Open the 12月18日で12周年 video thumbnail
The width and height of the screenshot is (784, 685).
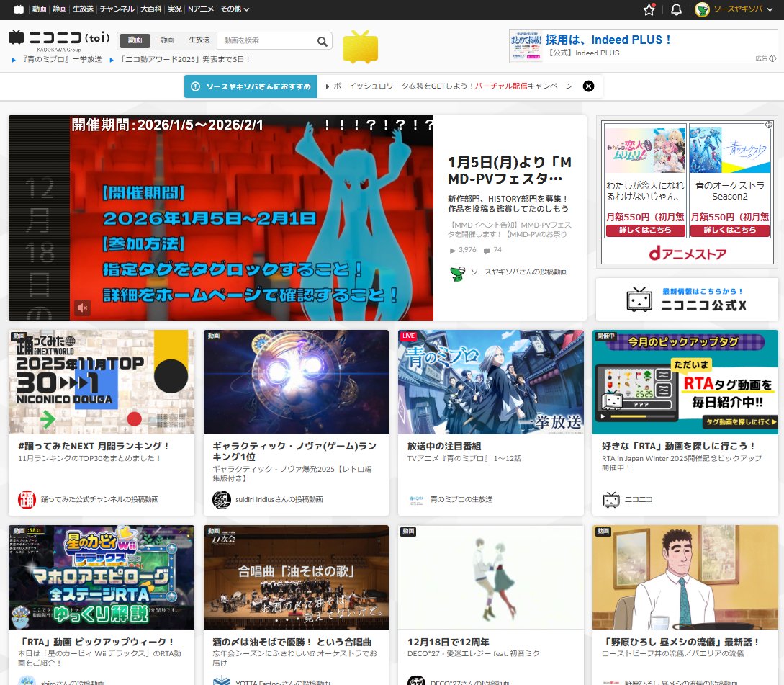point(490,578)
